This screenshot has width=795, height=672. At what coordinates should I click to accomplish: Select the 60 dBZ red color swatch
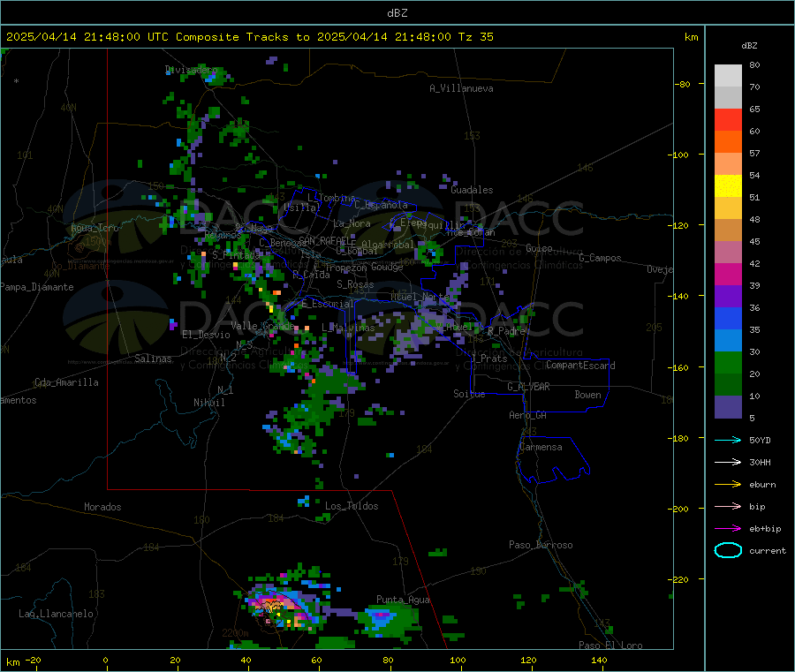pos(728,119)
